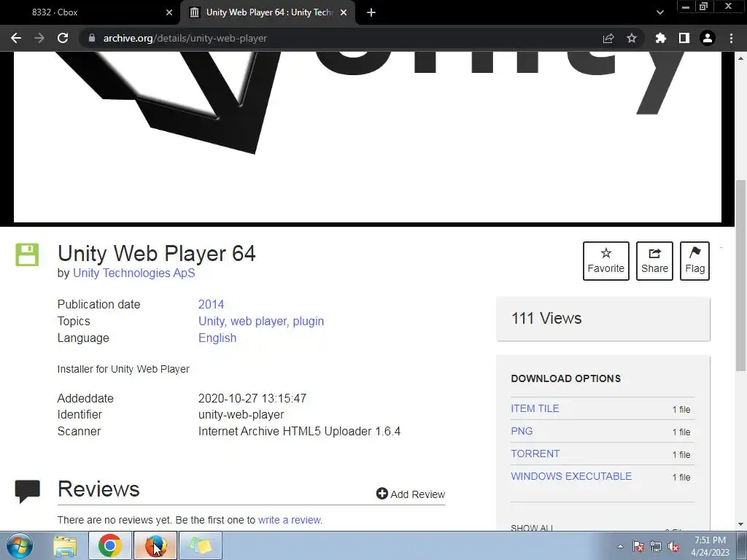Click Internet Archive HTML5 Uploader 1.6.4 text

coord(299,432)
